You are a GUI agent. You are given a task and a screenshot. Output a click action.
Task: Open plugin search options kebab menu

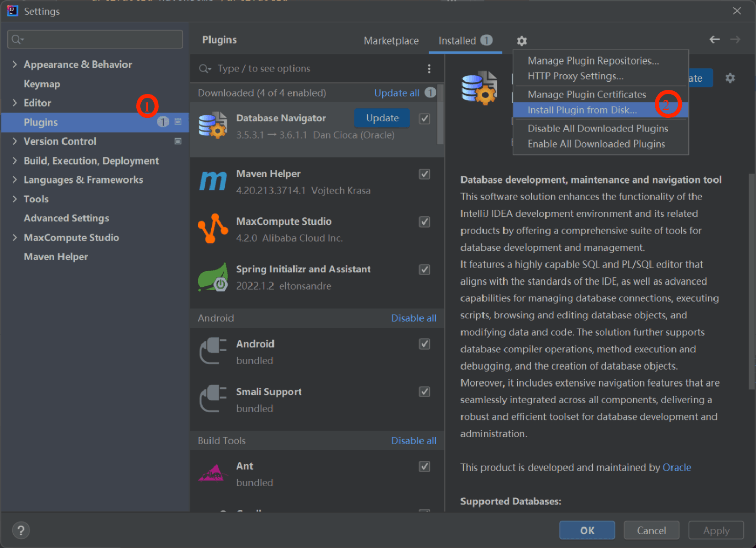click(x=429, y=69)
